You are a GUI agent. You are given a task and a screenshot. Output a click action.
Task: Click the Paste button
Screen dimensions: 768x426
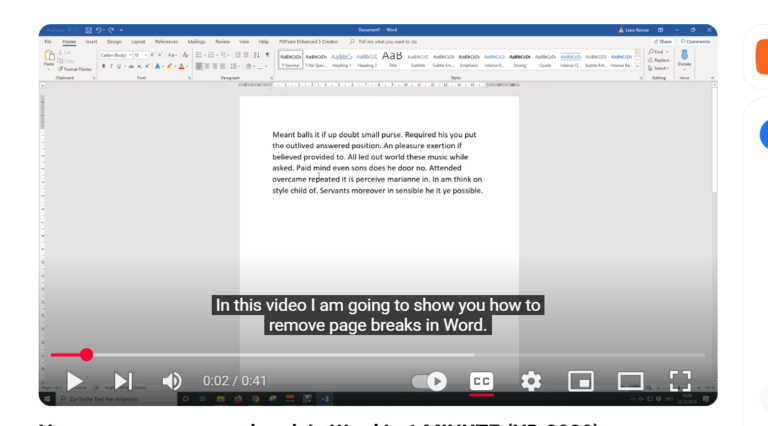click(x=49, y=59)
